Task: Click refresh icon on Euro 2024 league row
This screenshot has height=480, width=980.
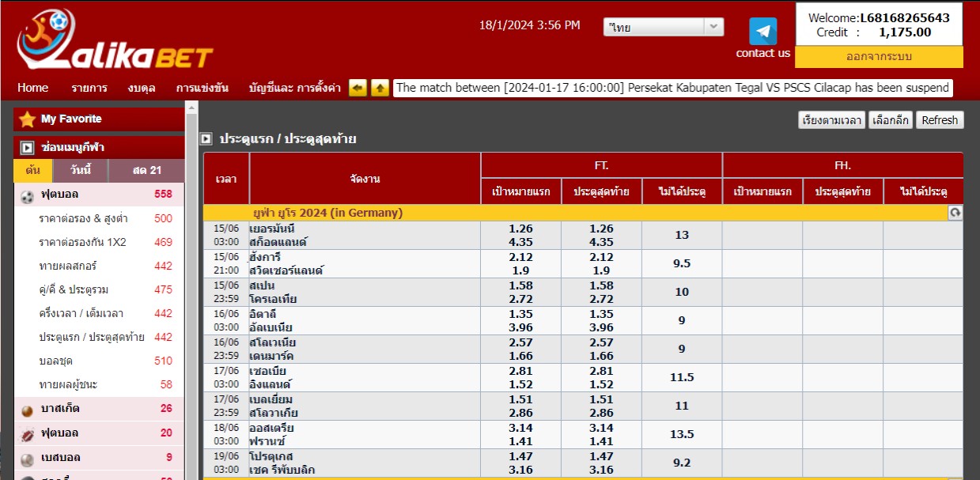Action: [955, 213]
